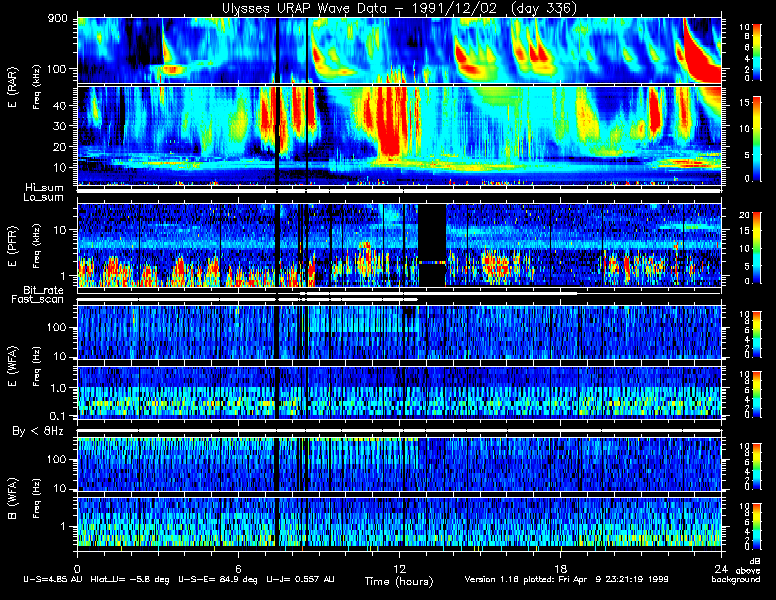The width and height of the screenshot is (776, 600).
Task: Click time axis tick '0'
Action: tap(77, 568)
